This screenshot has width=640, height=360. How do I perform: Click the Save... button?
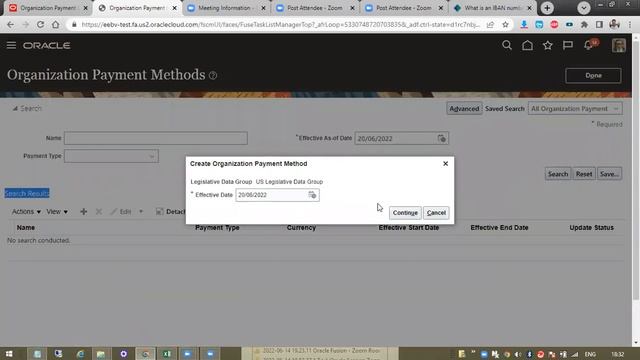[609, 174]
